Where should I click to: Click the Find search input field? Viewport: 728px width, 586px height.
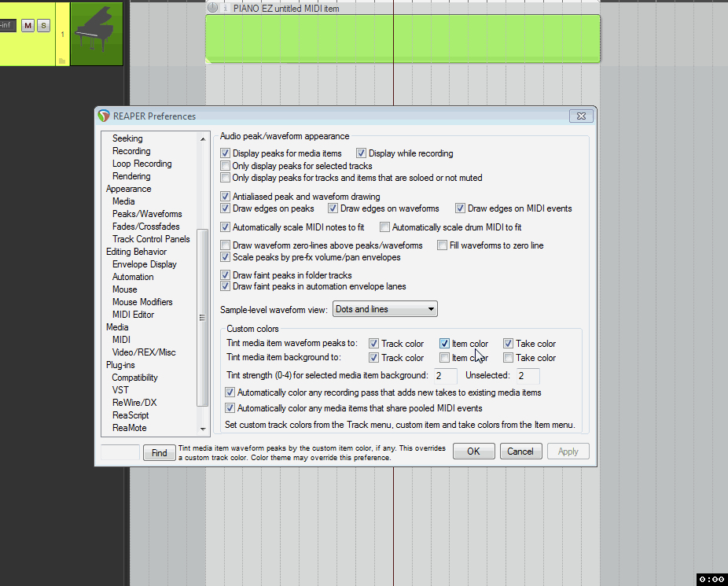[120, 453]
